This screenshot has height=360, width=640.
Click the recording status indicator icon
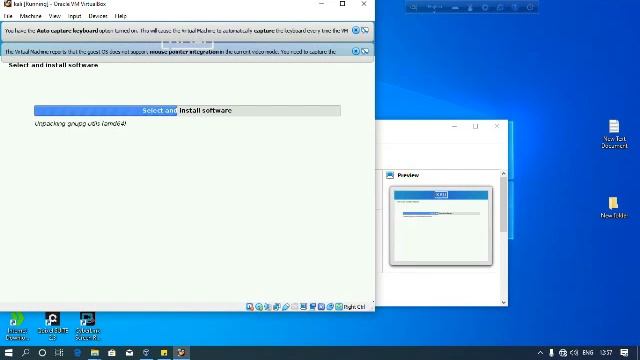click(x=312, y=307)
